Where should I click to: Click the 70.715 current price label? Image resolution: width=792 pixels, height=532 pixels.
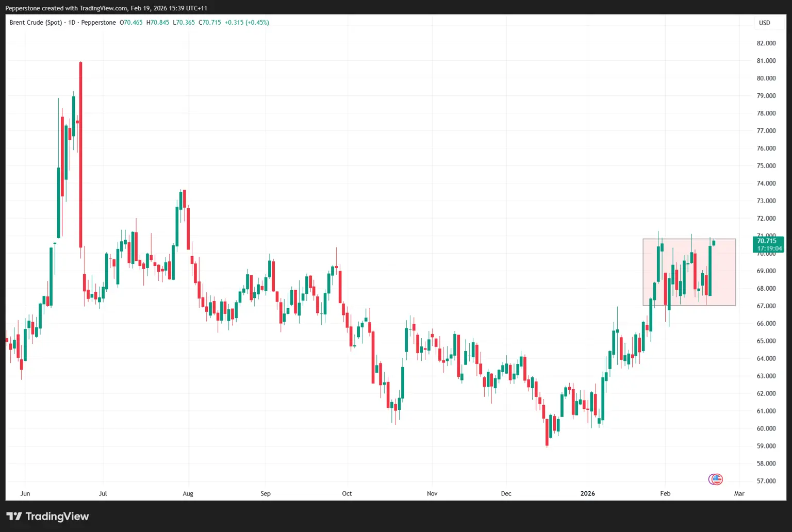point(767,241)
